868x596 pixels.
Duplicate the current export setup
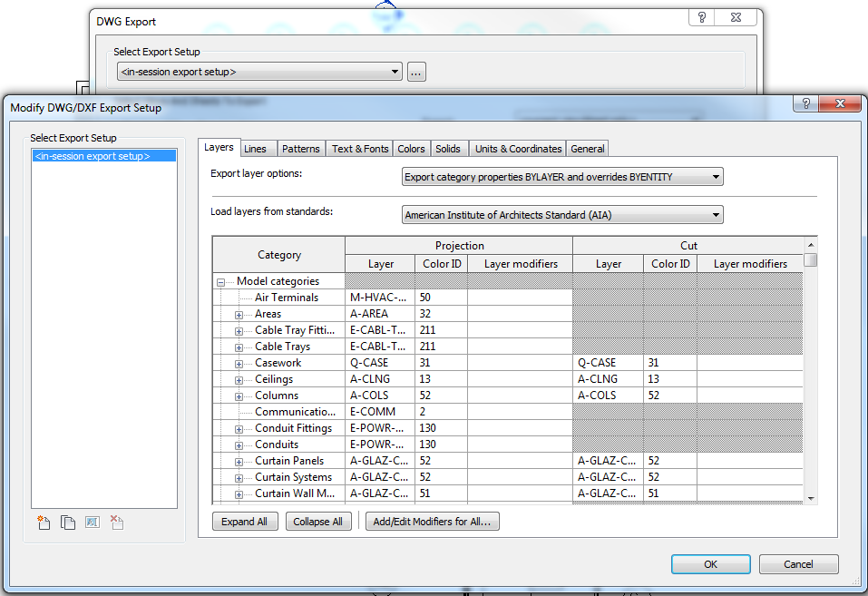pyautogui.click(x=67, y=522)
